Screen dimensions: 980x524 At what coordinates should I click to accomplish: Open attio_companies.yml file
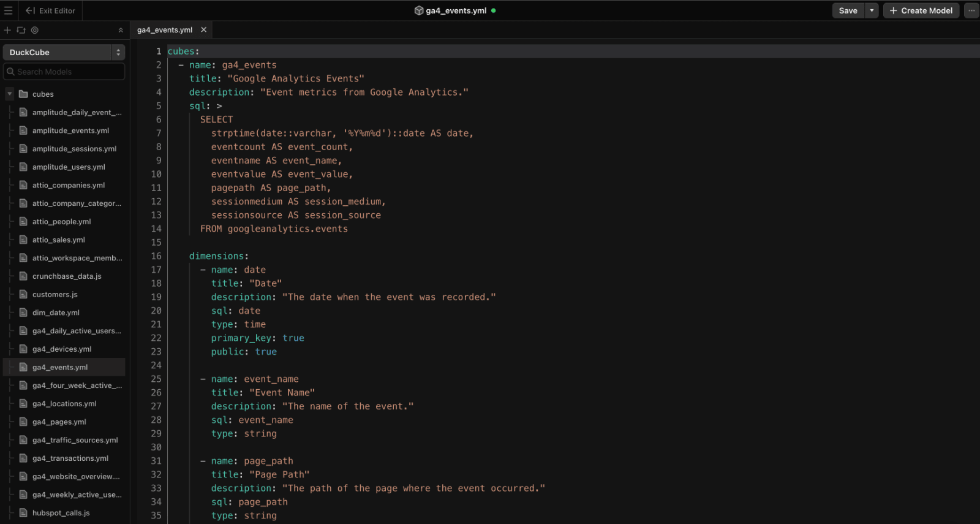tap(69, 185)
